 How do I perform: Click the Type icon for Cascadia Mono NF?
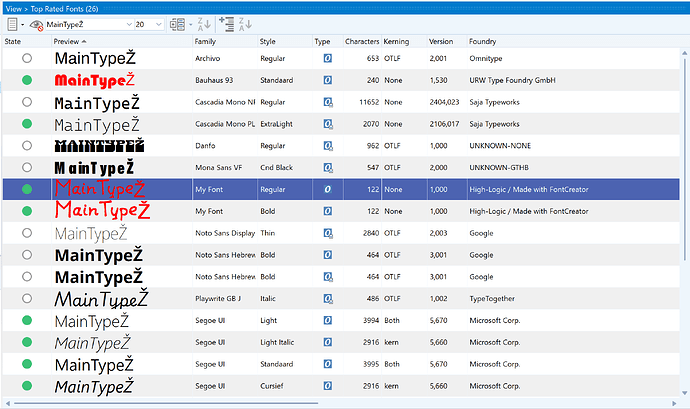coord(328,102)
